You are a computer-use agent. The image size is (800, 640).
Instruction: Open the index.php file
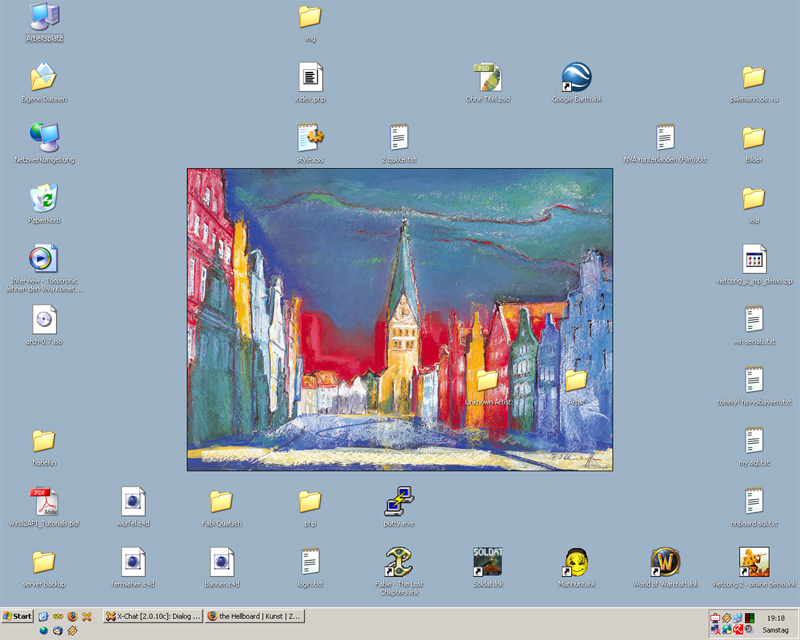click(x=310, y=78)
